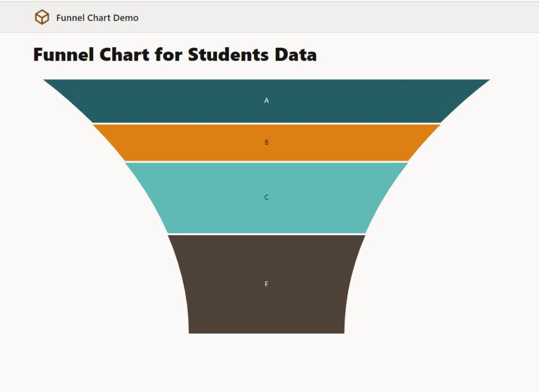The height and width of the screenshot is (392, 539).
Task: Click the label A inside the funnel
Action: click(267, 99)
